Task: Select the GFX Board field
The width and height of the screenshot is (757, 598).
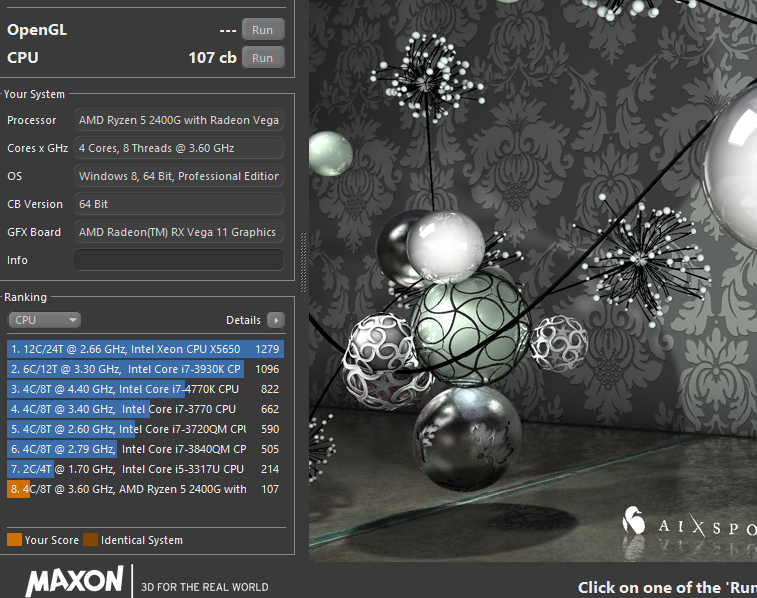Action: (179, 232)
